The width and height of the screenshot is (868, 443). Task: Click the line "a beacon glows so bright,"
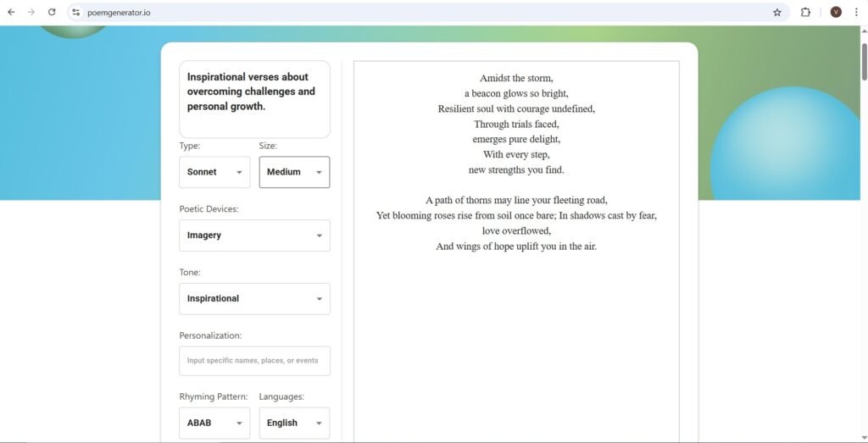[516, 93]
